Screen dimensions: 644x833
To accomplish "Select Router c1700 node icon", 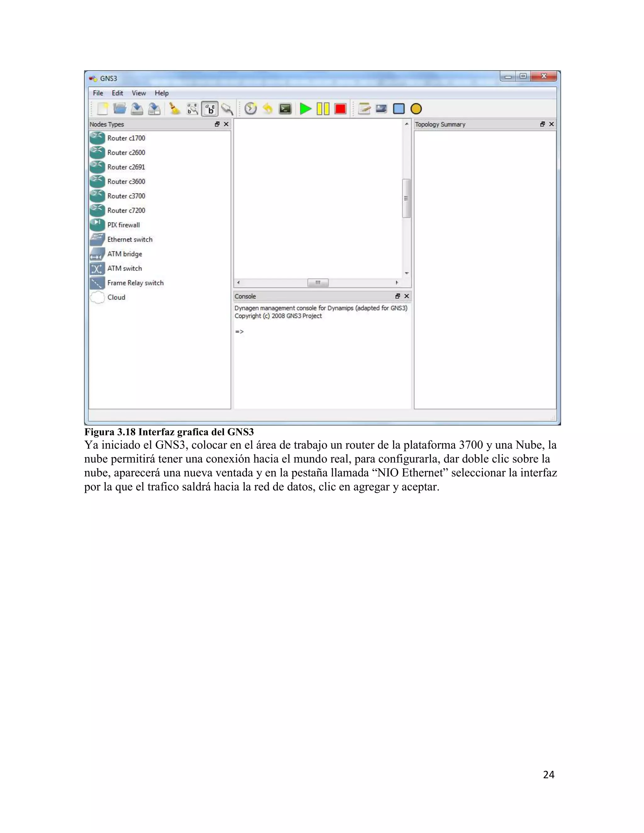I will [97, 138].
